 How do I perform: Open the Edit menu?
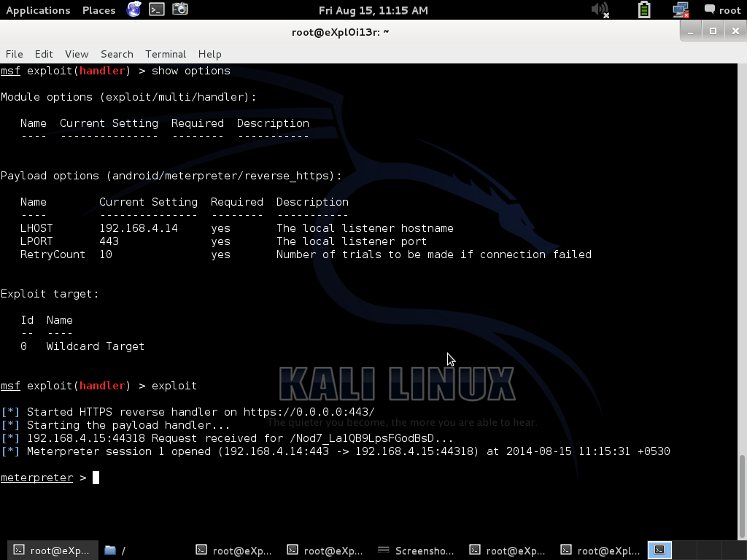tap(44, 54)
